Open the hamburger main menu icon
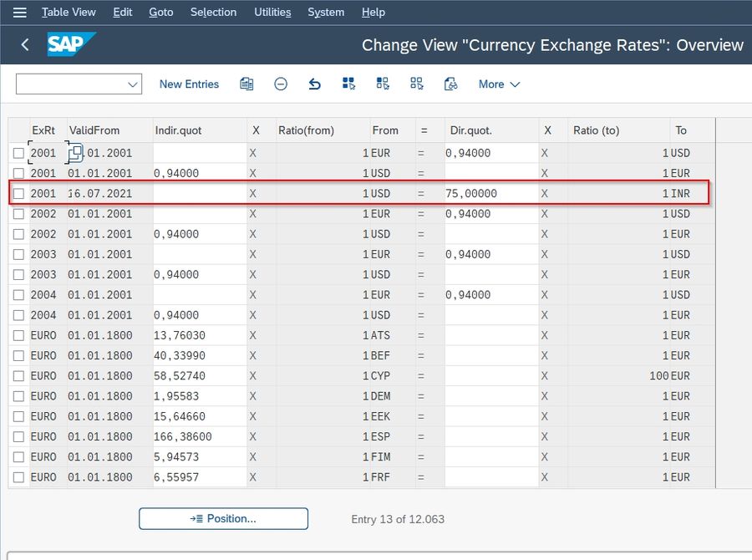The image size is (752, 560). 20,13
